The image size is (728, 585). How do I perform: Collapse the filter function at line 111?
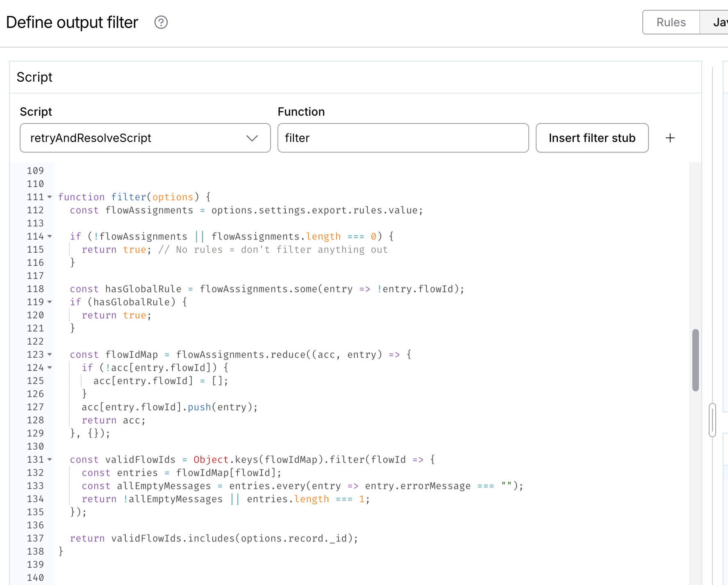49,197
